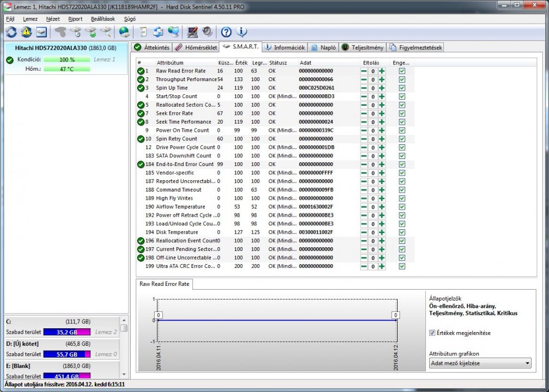Toggle the enable checkbox for Airflow Temperature

pos(402,207)
